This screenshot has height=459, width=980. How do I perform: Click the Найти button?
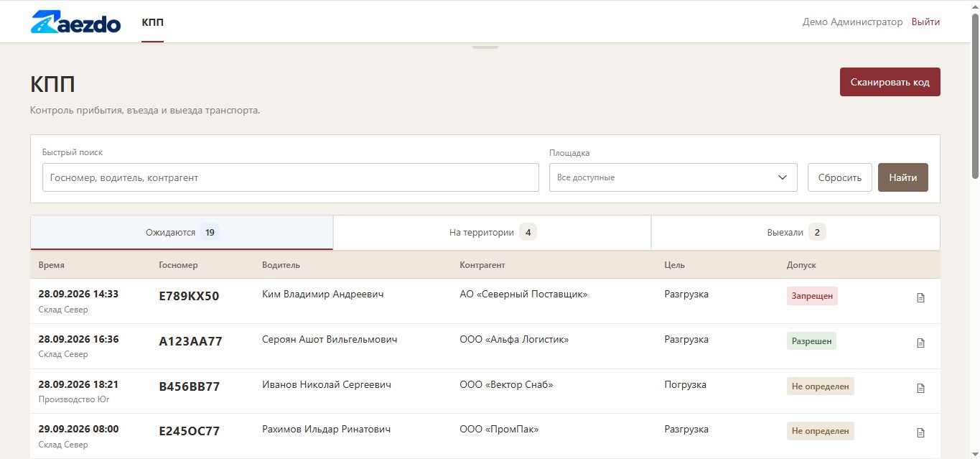(902, 177)
